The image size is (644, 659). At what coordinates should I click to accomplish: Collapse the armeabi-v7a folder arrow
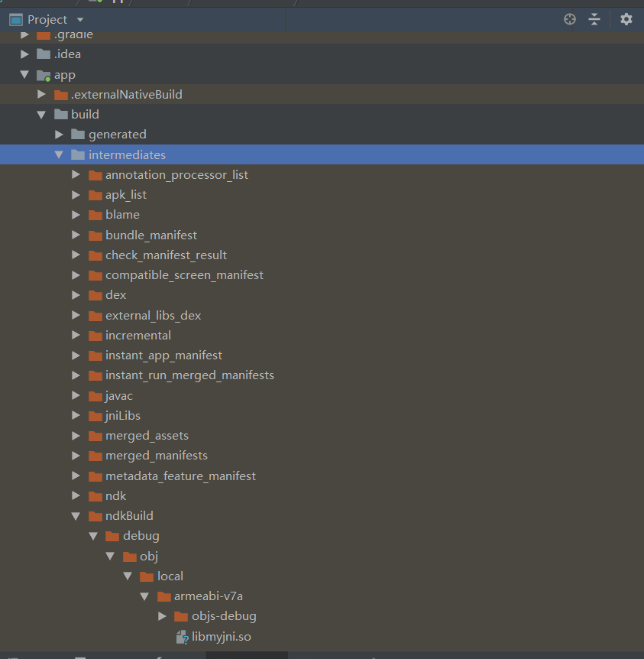(144, 596)
